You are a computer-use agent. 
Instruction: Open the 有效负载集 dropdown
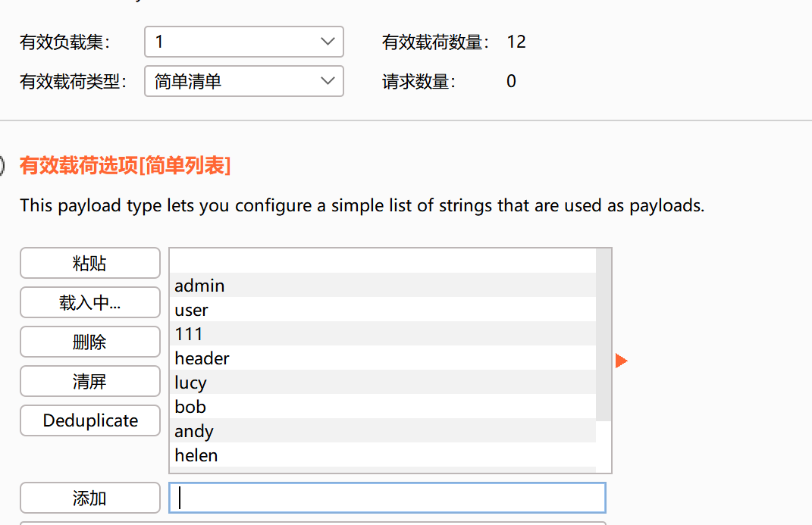pyautogui.click(x=243, y=42)
